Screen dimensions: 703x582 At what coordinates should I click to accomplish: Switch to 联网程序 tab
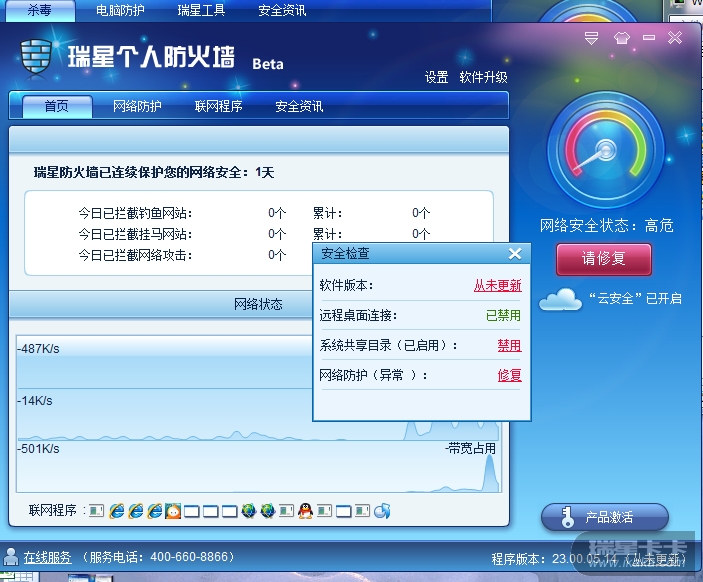(218, 107)
